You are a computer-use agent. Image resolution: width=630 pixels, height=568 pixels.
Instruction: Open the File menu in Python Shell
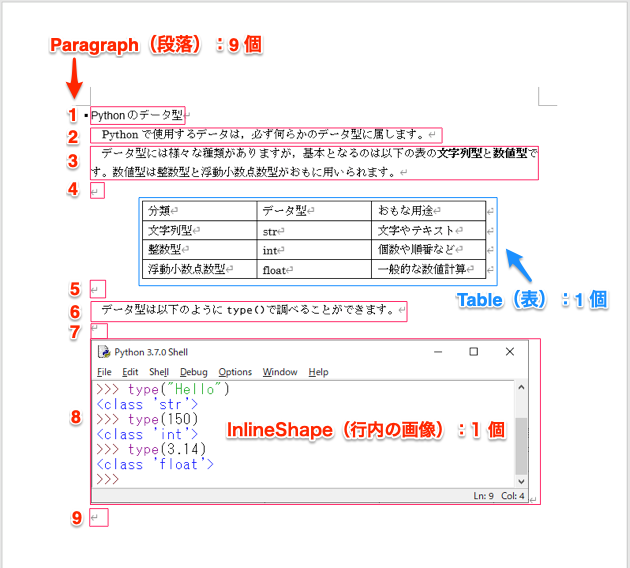104,372
